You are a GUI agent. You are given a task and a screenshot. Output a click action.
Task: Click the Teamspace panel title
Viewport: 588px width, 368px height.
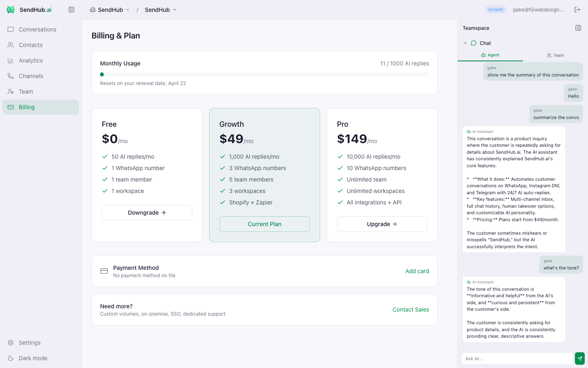click(x=476, y=28)
